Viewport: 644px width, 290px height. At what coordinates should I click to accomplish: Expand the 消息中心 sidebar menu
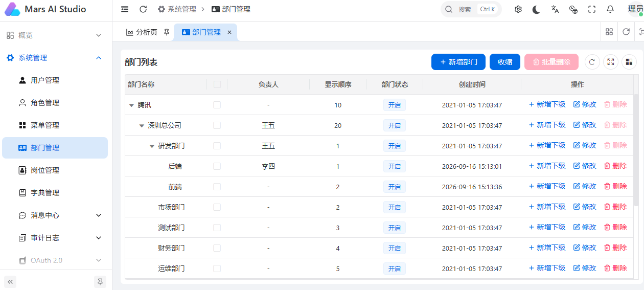click(55, 215)
